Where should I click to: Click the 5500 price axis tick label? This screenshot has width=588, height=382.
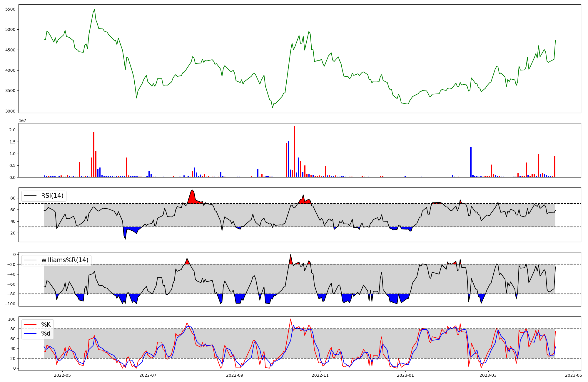(x=10, y=9)
